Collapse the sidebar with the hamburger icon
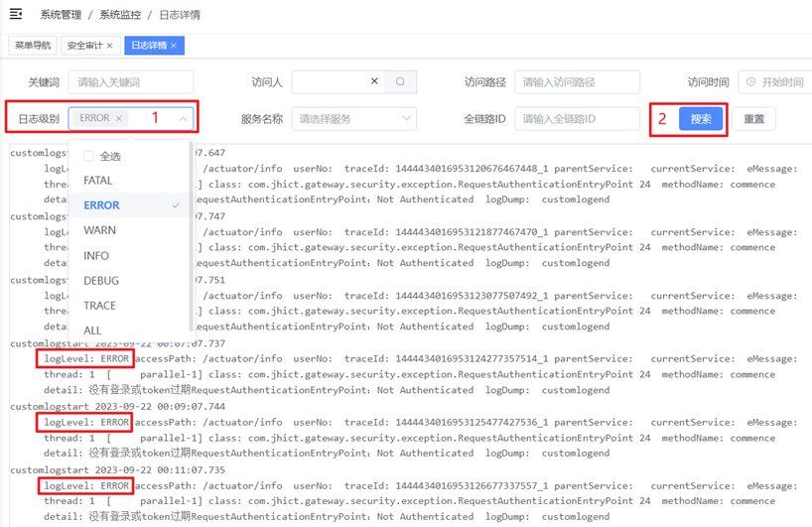The width and height of the screenshot is (812, 527). pyautogui.click(x=16, y=14)
